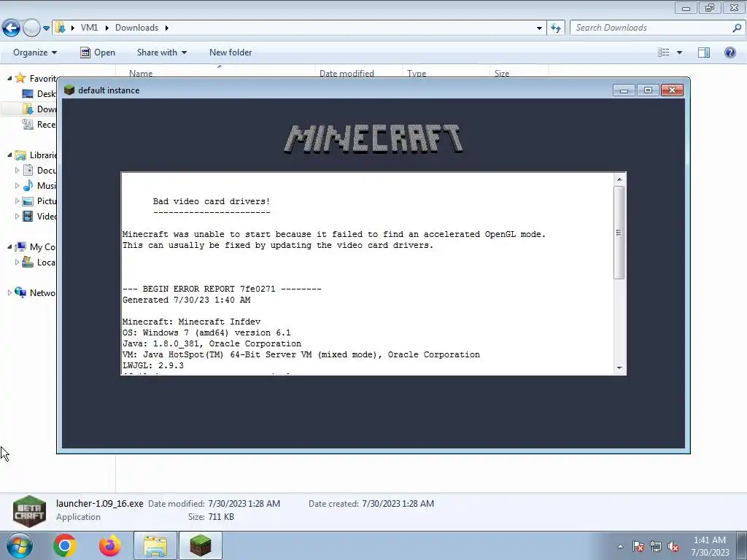Open the Organize menu
Viewport: 747px width, 560px height.
coord(35,52)
